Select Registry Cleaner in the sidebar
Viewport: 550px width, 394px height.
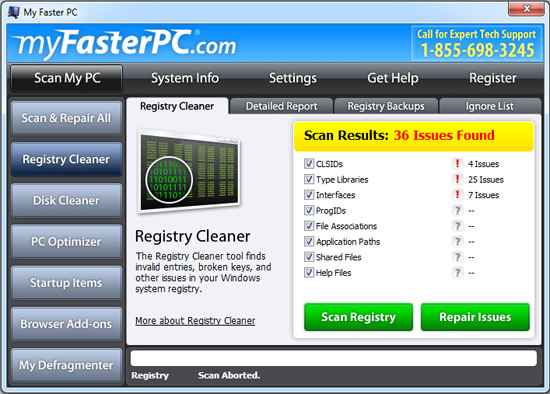tap(66, 159)
